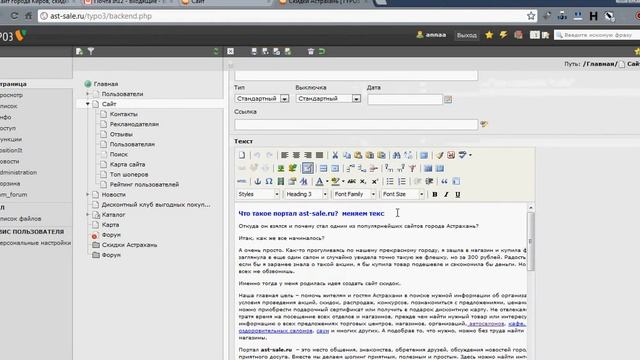
Task: Toggle bold formatting
Action: pos(435,195)
